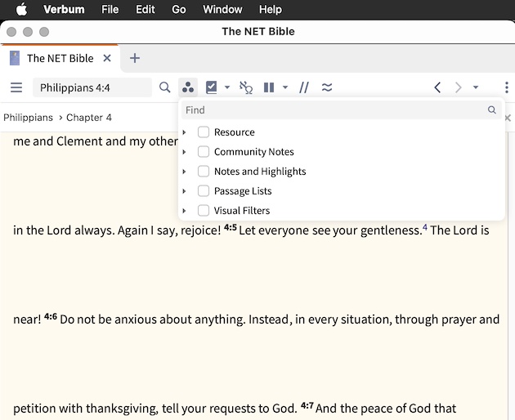Open the Apple menu
The image size is (515, 420).
[22, 9]
